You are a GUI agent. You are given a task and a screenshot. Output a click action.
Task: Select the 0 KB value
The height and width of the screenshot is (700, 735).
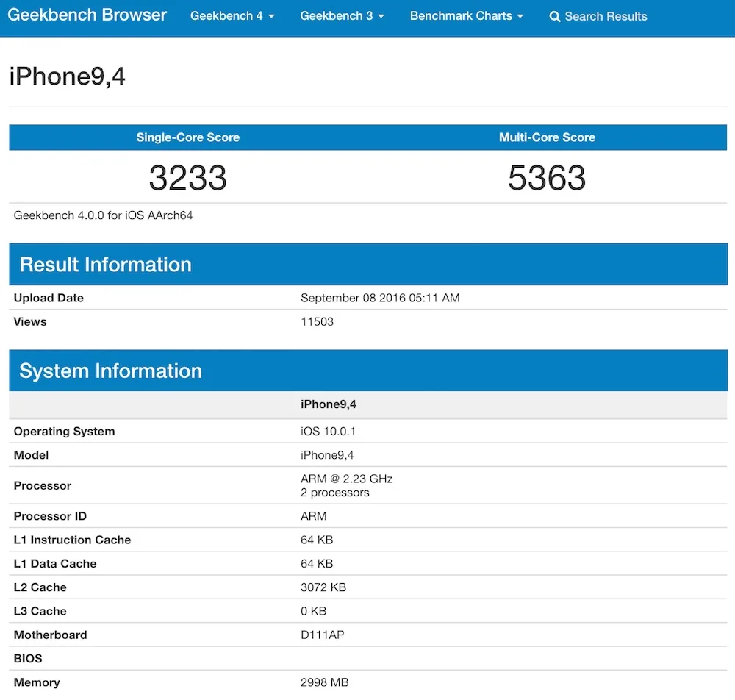[x=314, y=611]
